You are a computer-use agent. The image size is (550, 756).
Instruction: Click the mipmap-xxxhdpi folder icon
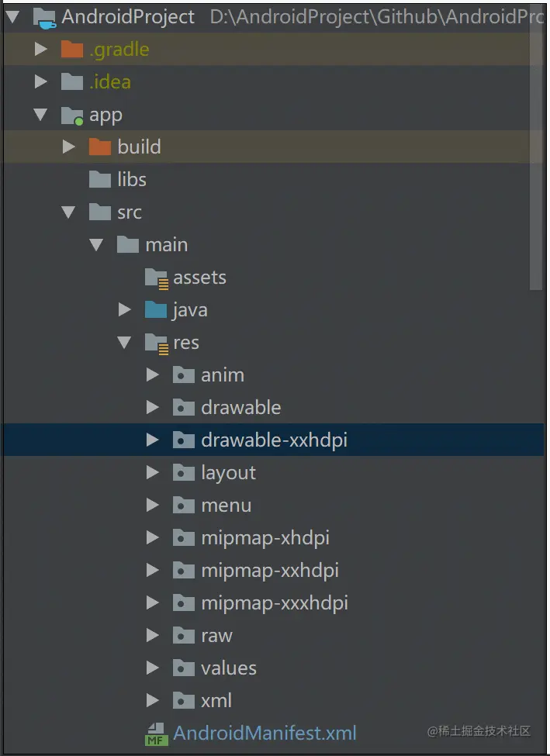click(184, 602)
